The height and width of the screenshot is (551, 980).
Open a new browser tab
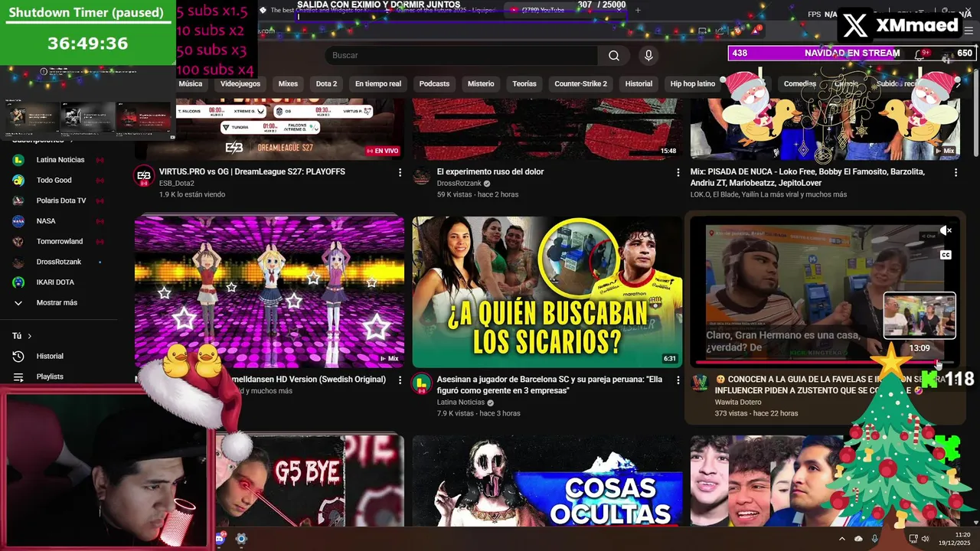click(638, 10)
